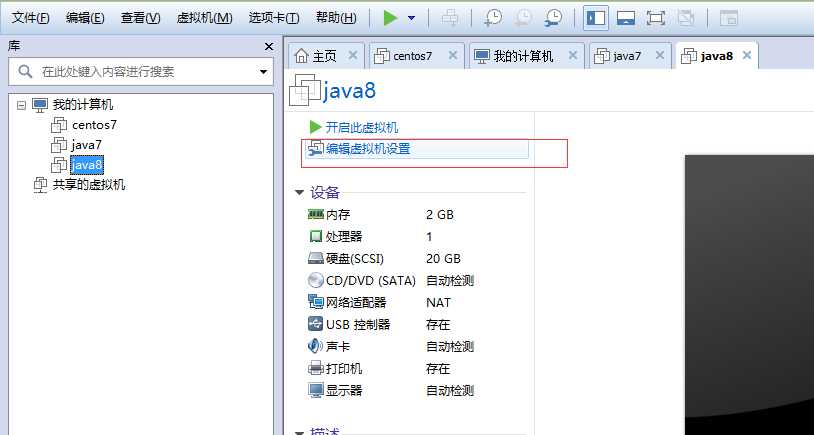Collapse the 设备 section
The width and height of the screenshot is (814, 435).
(x=299, y=193)
